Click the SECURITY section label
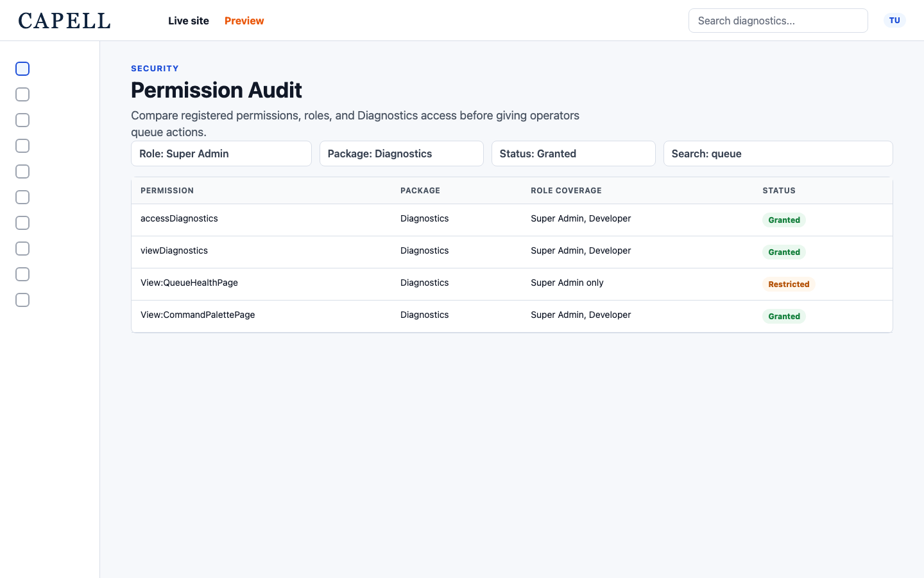924x578 pixels. pos(155,68)
